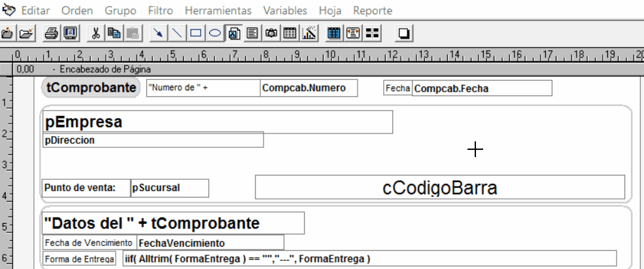Click the copy icon

point(114,33)
